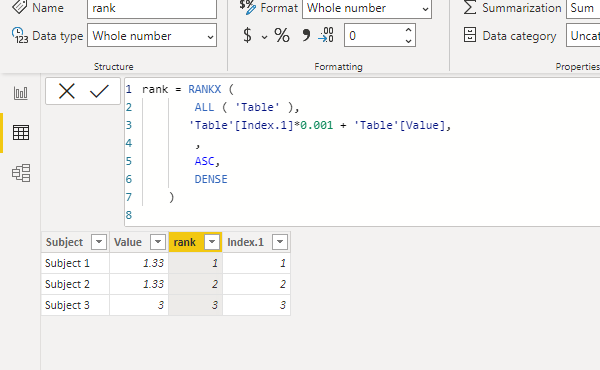Expand the currency symbol dropdown arrow
600x370 pixels.
tap(264, 37)
